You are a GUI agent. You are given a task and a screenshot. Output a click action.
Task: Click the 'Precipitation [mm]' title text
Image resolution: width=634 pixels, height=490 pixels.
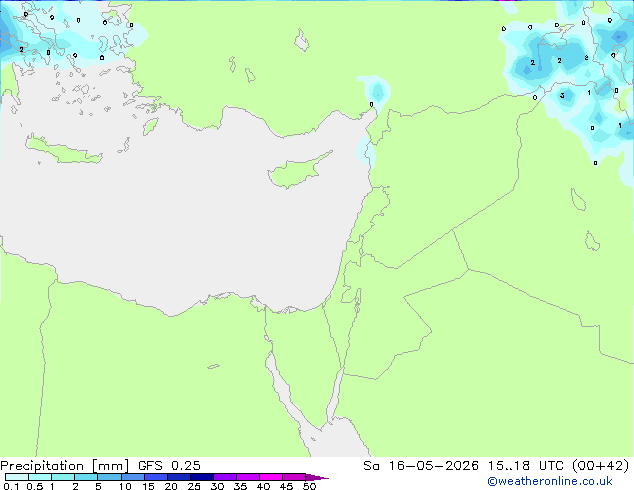click(64, 466)
